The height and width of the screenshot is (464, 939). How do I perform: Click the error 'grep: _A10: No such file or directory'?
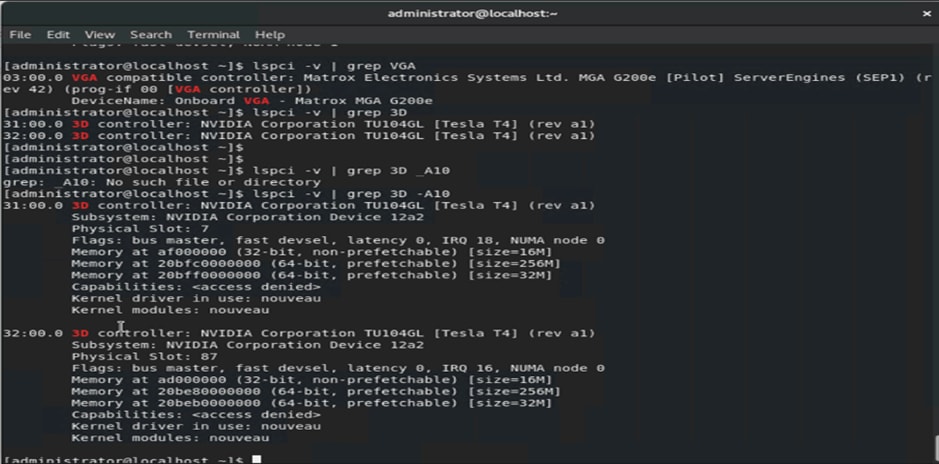(x=162, y=182)
